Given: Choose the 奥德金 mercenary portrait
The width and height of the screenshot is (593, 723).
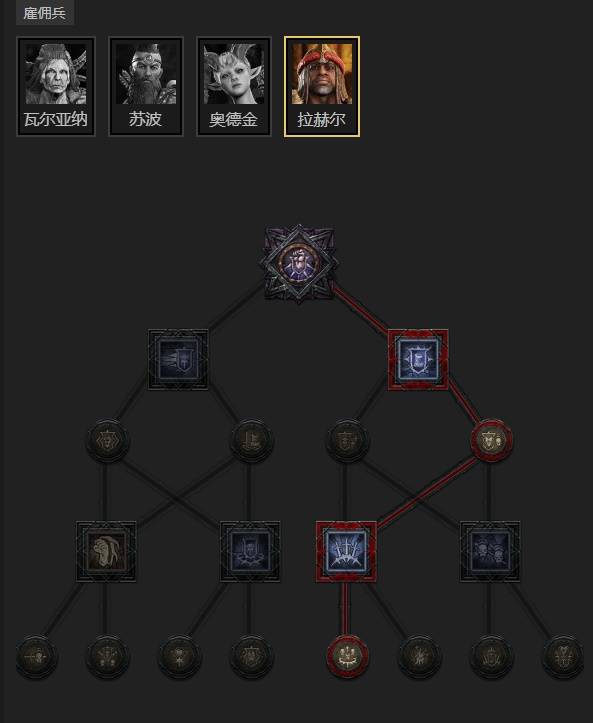Looking at the screenshot, I should coord(234,87).
